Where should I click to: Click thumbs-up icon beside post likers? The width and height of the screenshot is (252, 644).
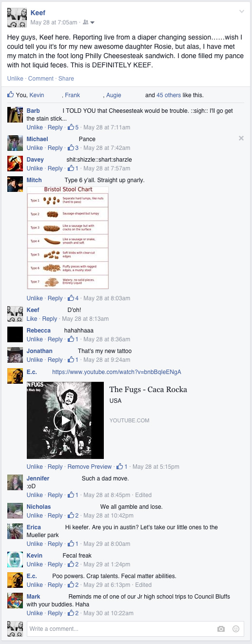pos(11,95)
